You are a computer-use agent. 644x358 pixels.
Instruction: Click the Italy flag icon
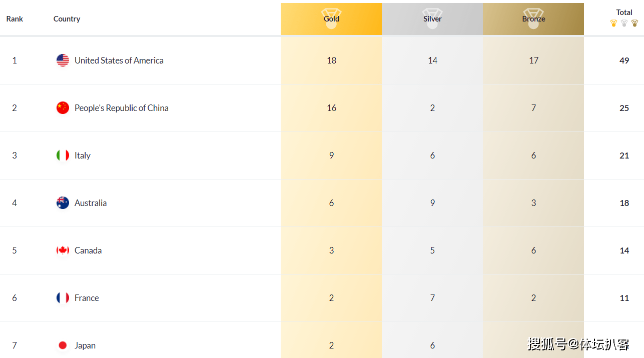pos(63,155)
